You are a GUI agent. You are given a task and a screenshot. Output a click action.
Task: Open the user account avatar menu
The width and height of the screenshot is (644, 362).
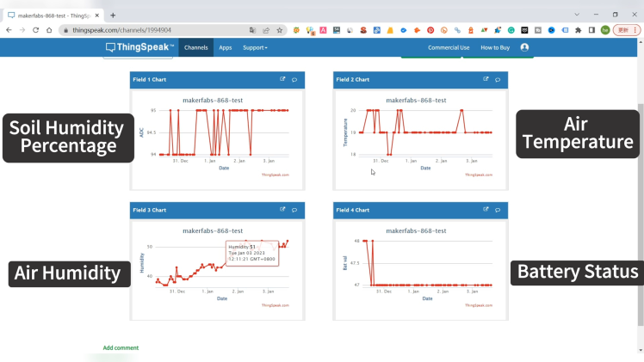tap(524, 47)
